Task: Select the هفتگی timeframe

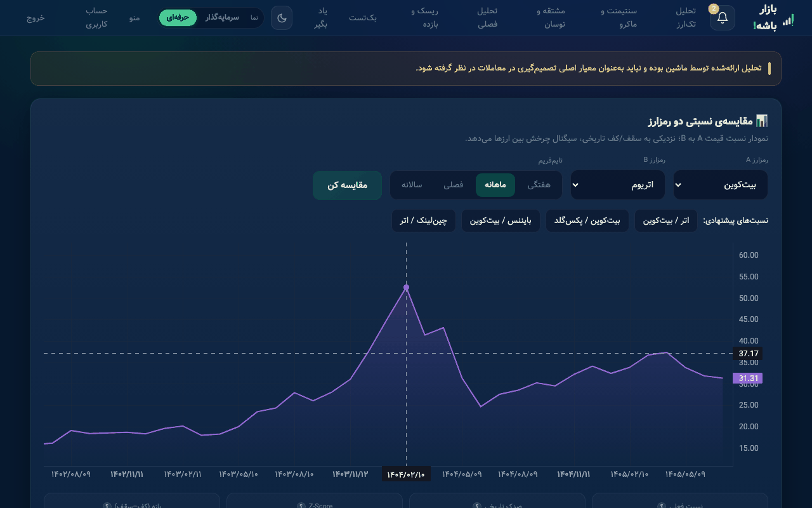Action: click(539, 185)
